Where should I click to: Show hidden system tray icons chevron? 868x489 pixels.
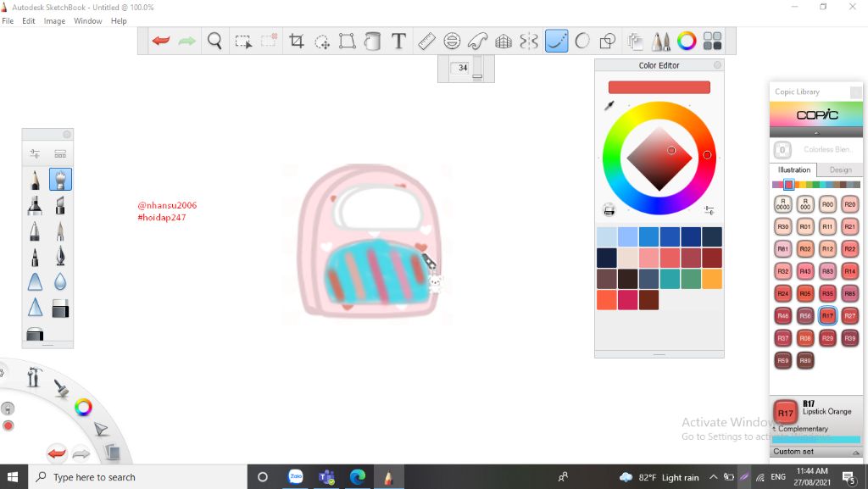click(713, 477)
